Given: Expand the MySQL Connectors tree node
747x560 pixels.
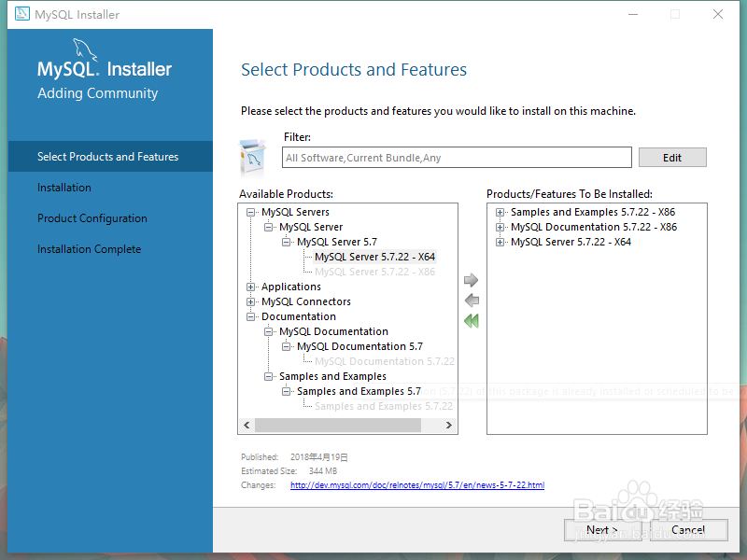Looking at the screenshot, I should [250, 301].
